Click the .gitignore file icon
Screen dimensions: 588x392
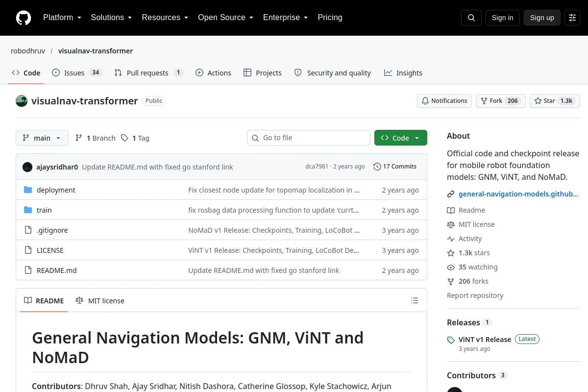(x=28, y=230)
